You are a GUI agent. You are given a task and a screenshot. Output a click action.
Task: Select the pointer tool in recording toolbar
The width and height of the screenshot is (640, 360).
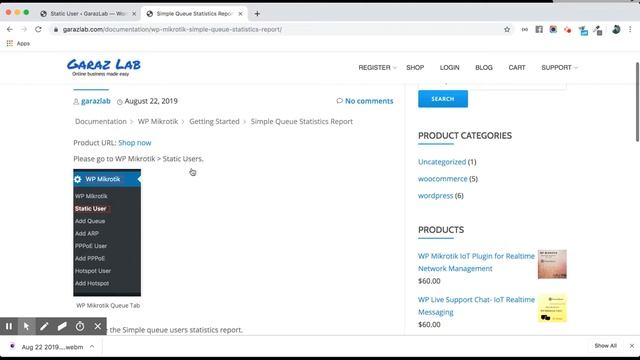click(26, 326)
